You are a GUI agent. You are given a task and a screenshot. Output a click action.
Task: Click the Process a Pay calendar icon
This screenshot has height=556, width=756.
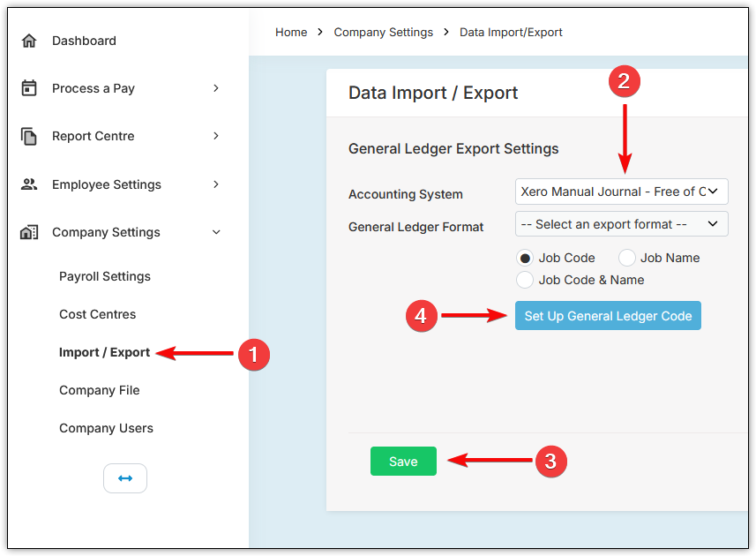pos(29,88)
